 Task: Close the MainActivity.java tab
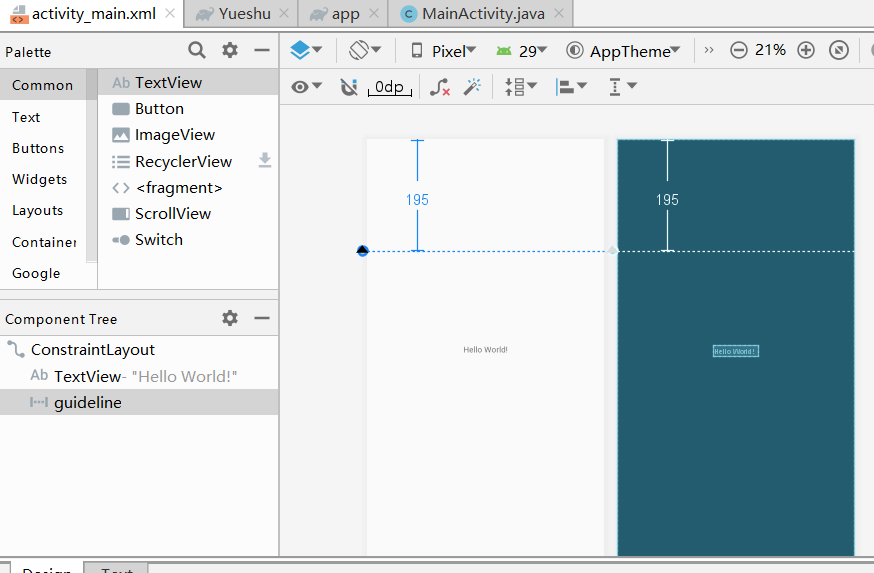(x=559, y=13)
